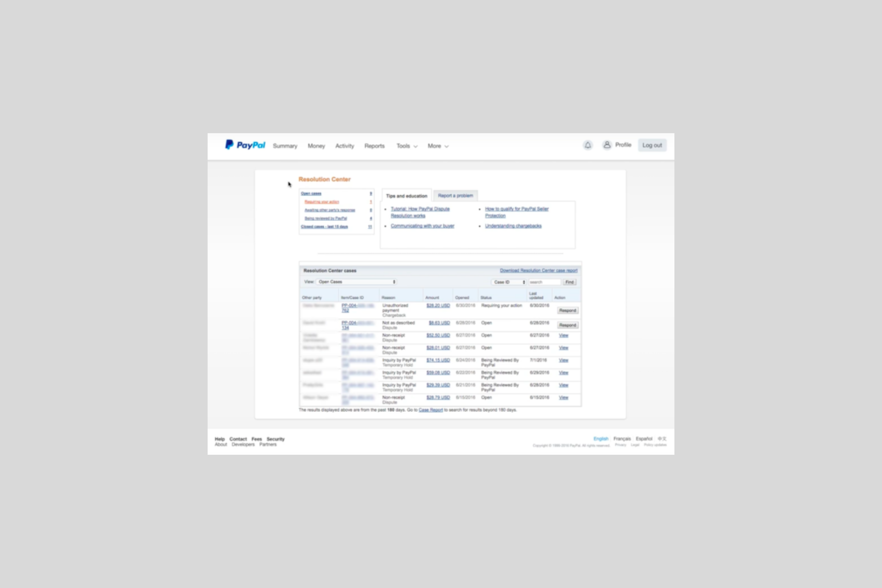Viewport: 882px width, 588px height.
Task: Open Tutorial: How PayPal Dispute Resolution works
Action: (419, 212)
